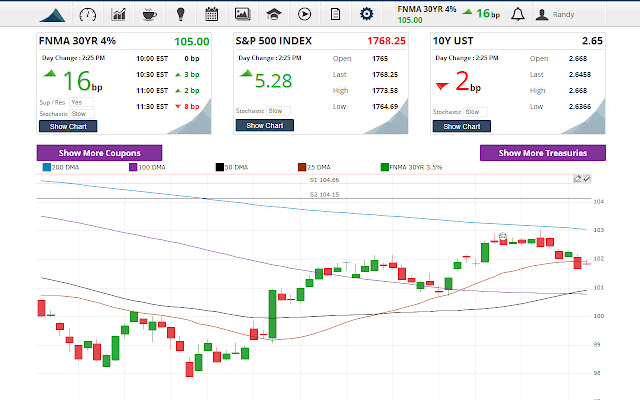640x400 pixels.
Task: Click the lightbulb ideas icon
Action: (x=180, y=14)
